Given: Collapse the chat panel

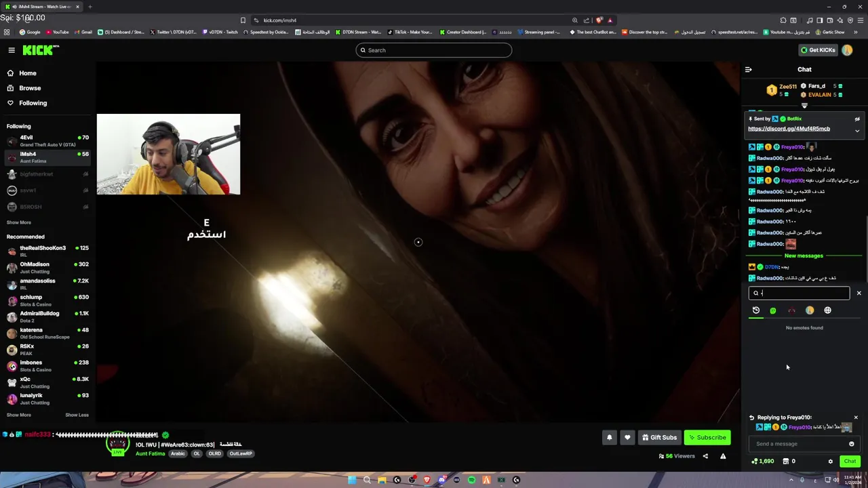Looking at the screenshot, I should [x=749, y=69].
